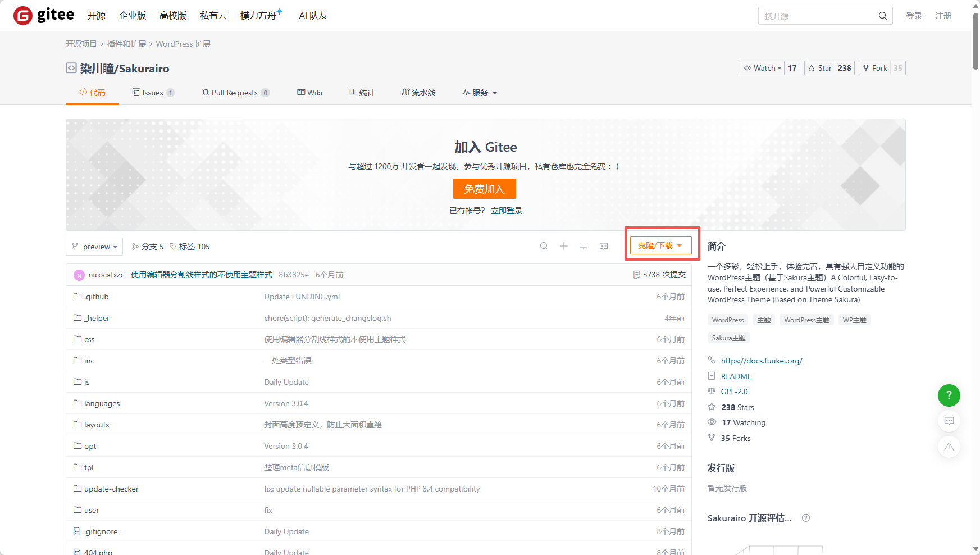Click the 3738 次提交 link

click(x=664, y=275)
